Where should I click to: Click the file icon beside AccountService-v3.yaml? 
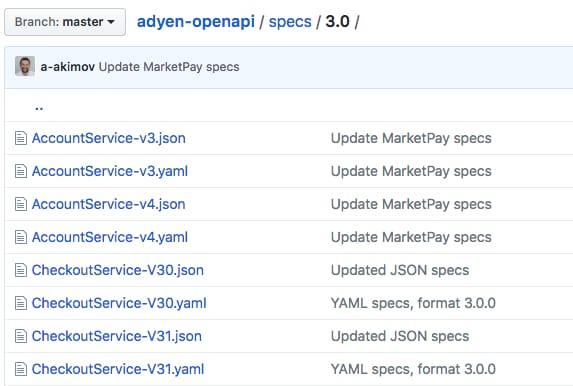[21, 171]
